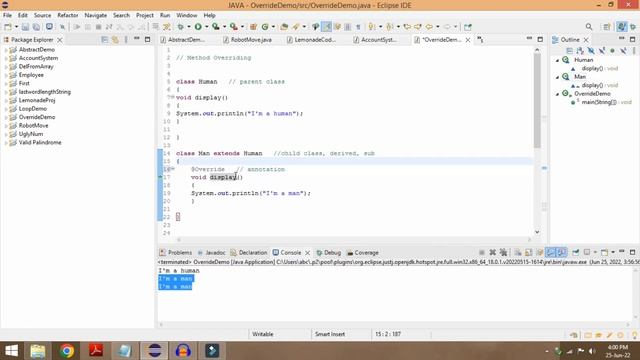
Task: Click the fold marker on line 16
Action: (x=173, y=169)
